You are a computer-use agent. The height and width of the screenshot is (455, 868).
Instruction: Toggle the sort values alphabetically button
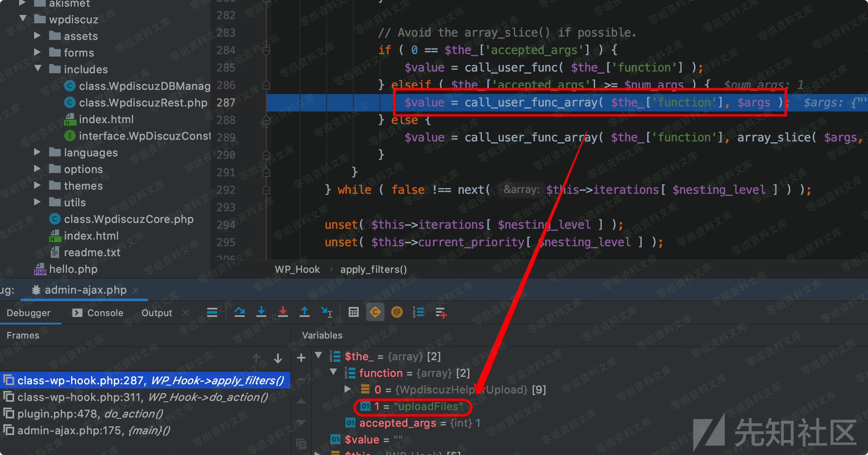click(x=418, y=312)
